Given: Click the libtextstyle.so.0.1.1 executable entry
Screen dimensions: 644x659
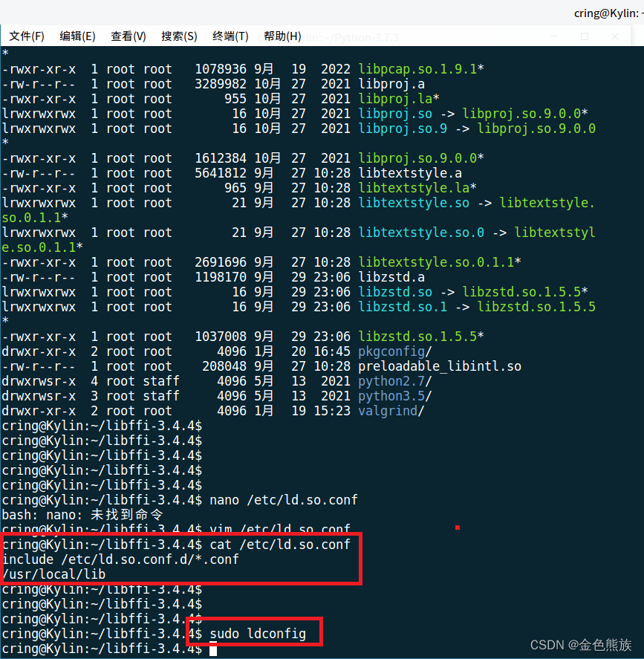Looking at the screenshot, I should (436, 262).
